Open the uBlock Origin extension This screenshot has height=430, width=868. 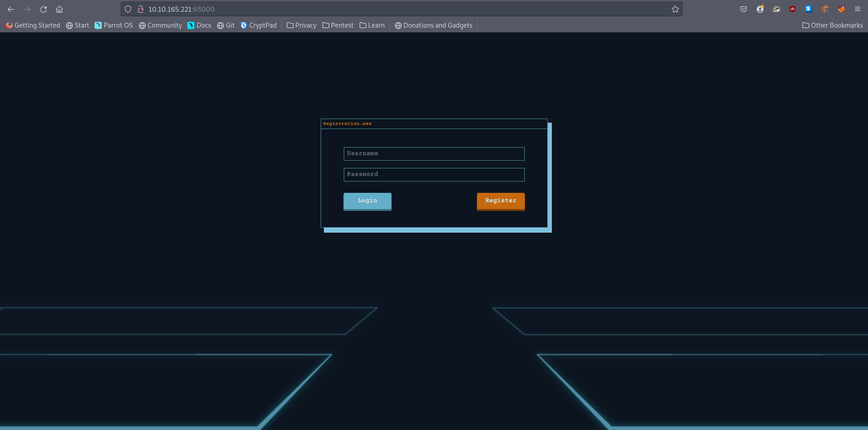click(792, 9)
